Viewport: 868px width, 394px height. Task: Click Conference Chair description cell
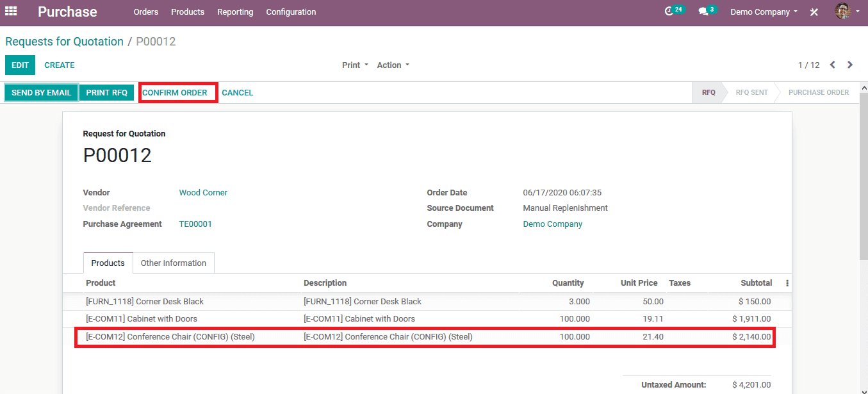(x=388, y=337)
